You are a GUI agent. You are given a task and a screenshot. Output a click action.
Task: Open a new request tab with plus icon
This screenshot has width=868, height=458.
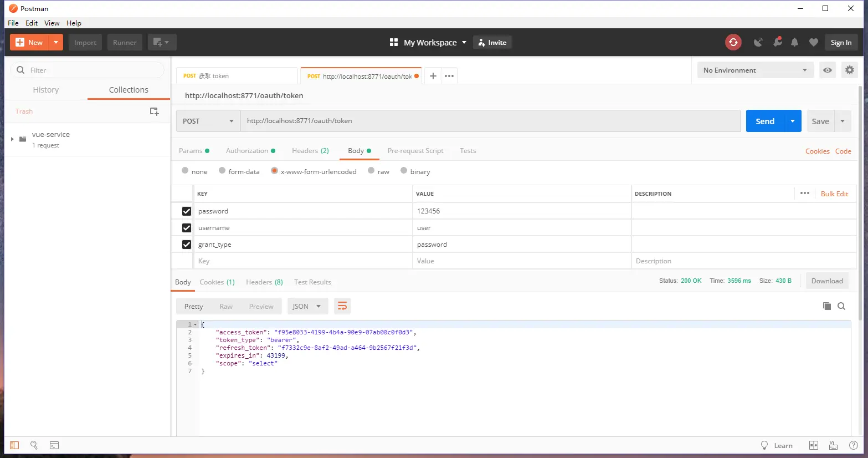433,76
